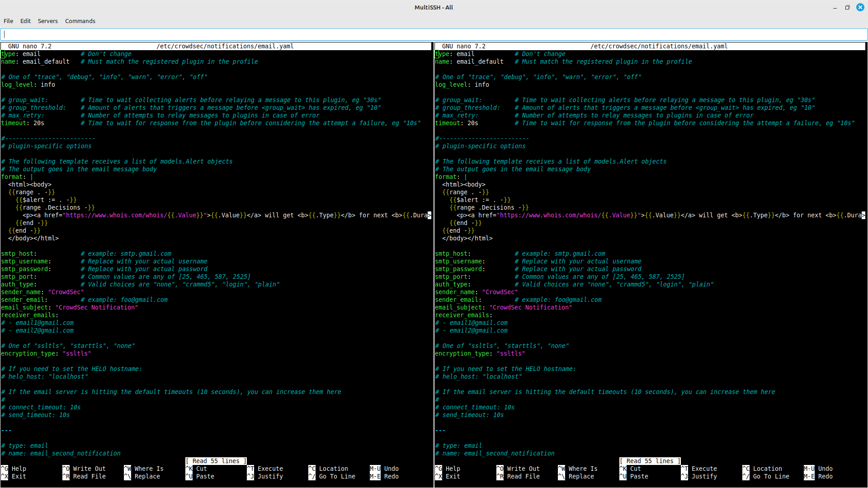The height and width of the screenshot is (488, 868).
Task: Open the Edit menu
Action: click(x=25, y=21)
